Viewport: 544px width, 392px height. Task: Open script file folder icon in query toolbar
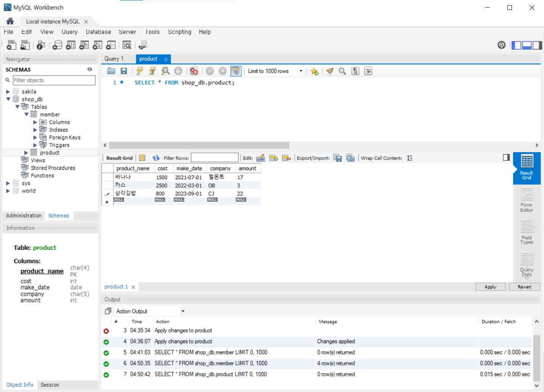[111, 71]
